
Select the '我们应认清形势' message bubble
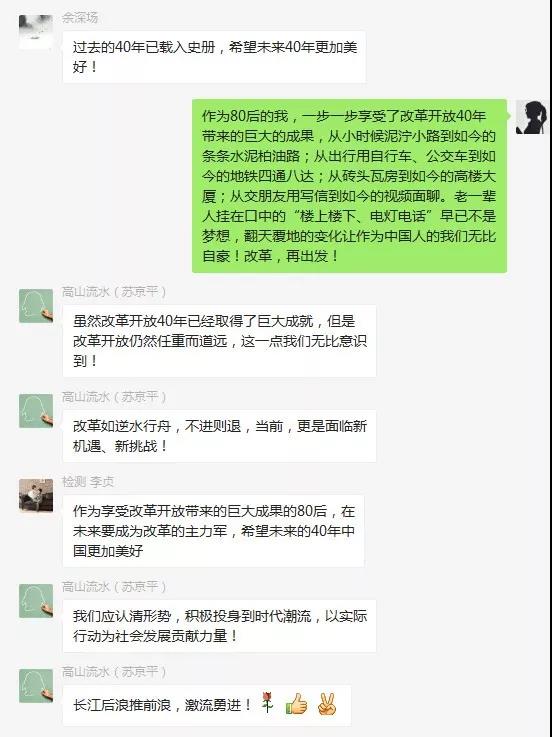click(x=219, y=626)
